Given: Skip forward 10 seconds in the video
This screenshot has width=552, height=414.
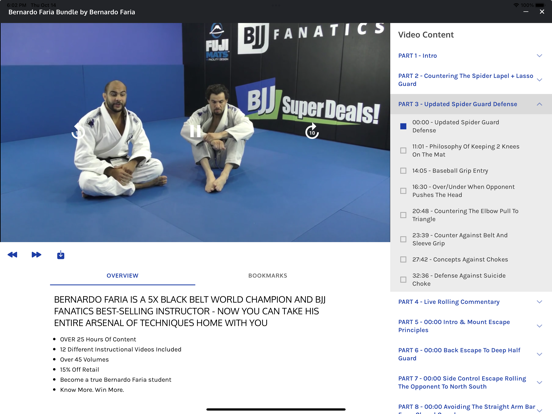Looking at the screenshot, I should pos(312,131).
